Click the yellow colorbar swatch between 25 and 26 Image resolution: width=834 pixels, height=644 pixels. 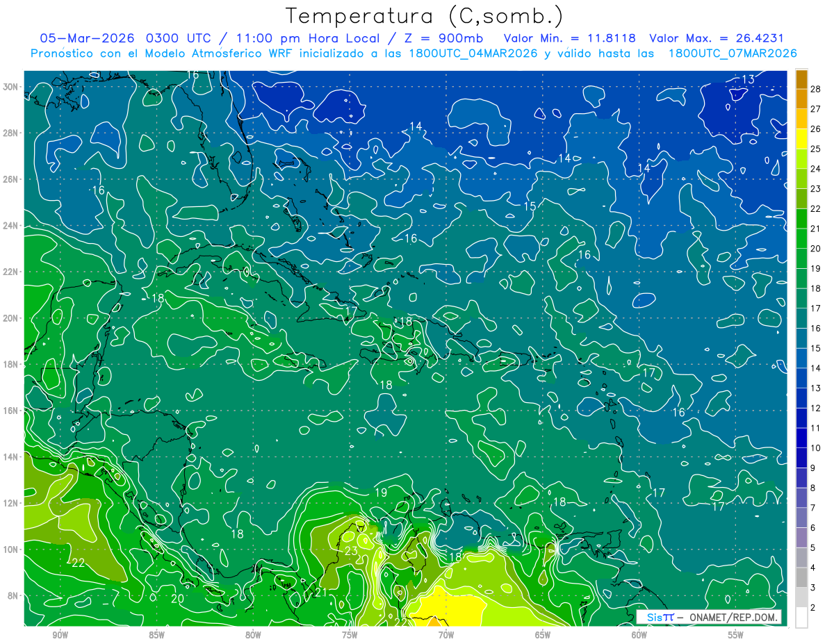(801, 139)
